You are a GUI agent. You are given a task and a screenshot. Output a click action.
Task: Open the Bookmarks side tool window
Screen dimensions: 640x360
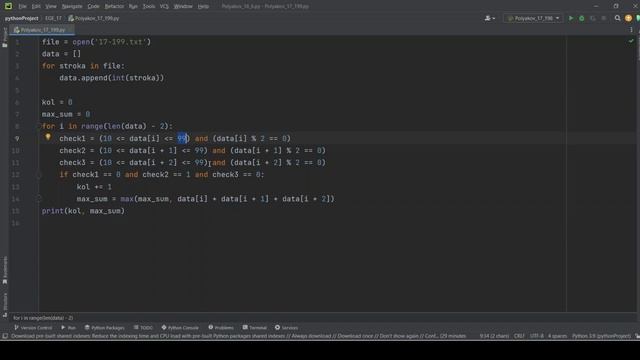pyautogui.click(x=5, y=270)
